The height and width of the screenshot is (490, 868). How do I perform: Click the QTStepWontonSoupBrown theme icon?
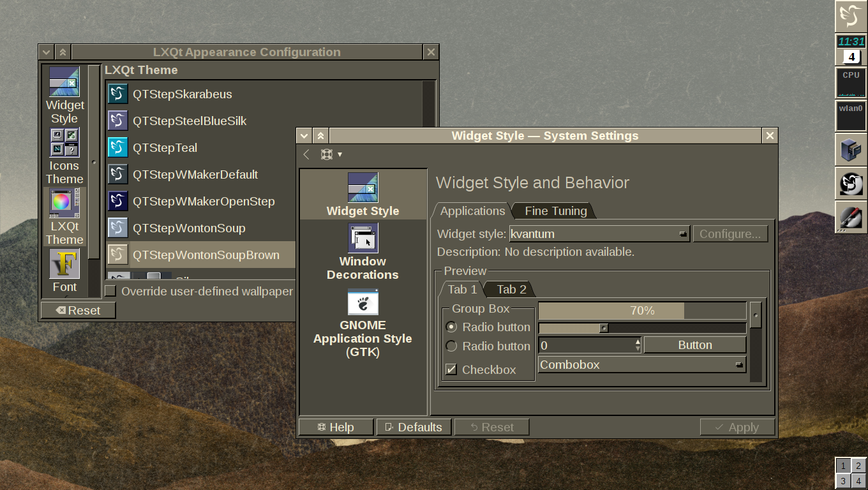coord(118,255)
